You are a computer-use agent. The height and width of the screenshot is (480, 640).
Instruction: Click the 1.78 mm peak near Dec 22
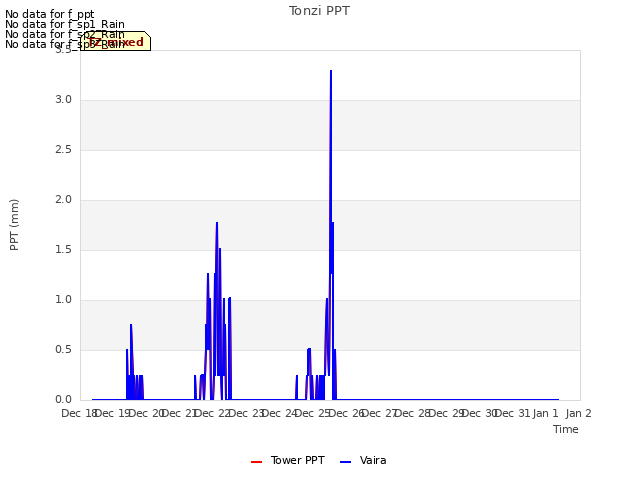(x=217, y=223)
